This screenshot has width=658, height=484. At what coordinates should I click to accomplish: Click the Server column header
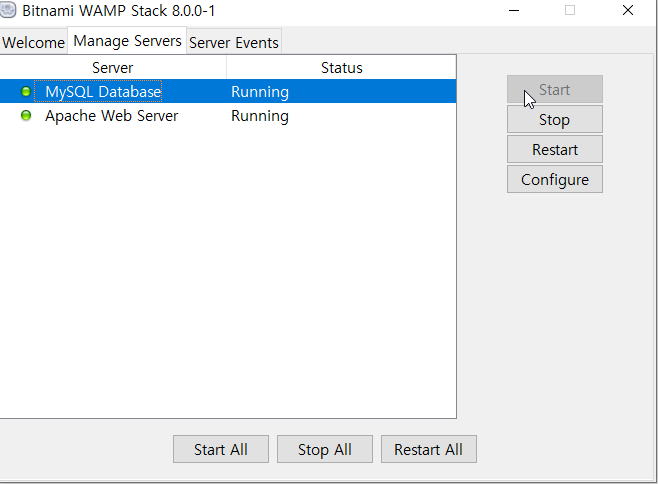coord(112,68)
